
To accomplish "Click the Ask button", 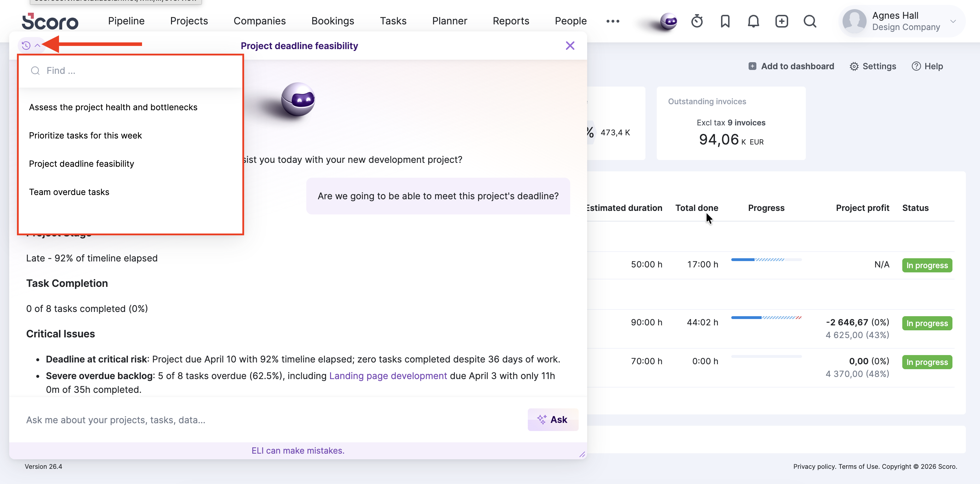I will point(553,420).
